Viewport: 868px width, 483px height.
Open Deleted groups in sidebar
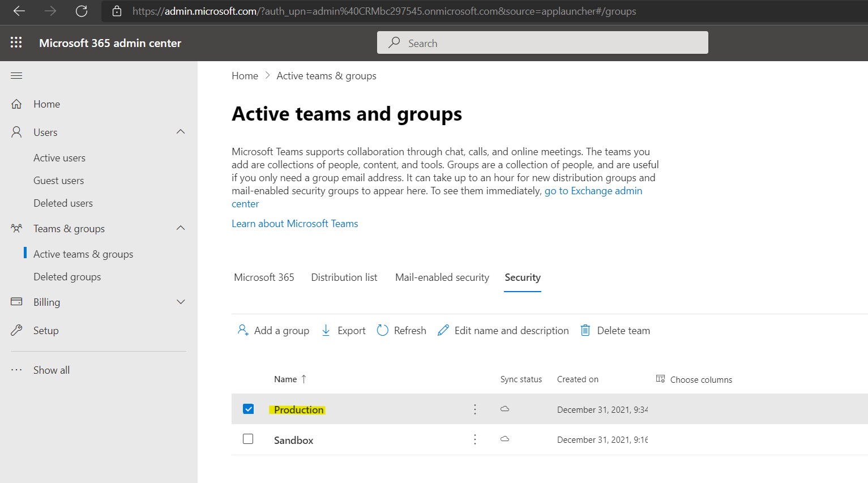coord(67,277)
